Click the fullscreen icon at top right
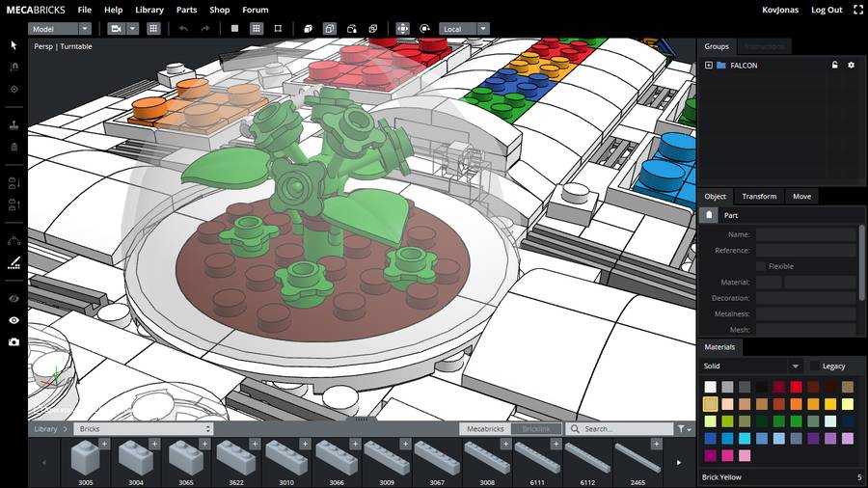 tap(858, 10)
